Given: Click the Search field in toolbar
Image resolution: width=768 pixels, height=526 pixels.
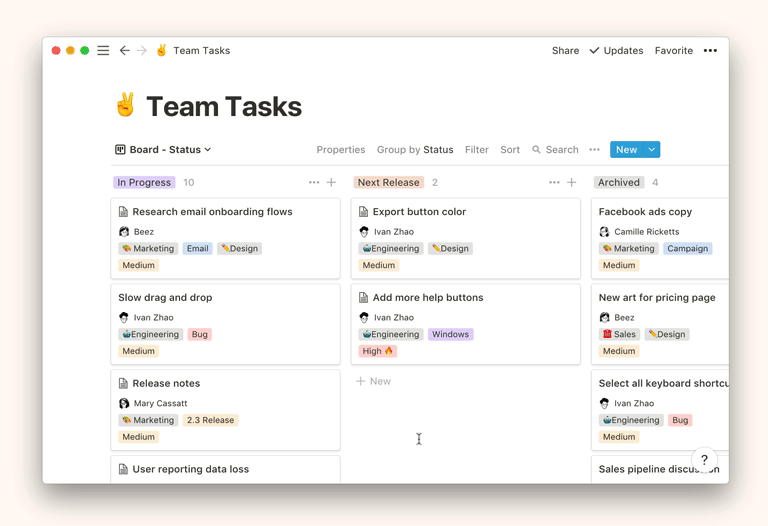Looking at the screenshot, I should (556, 150).
